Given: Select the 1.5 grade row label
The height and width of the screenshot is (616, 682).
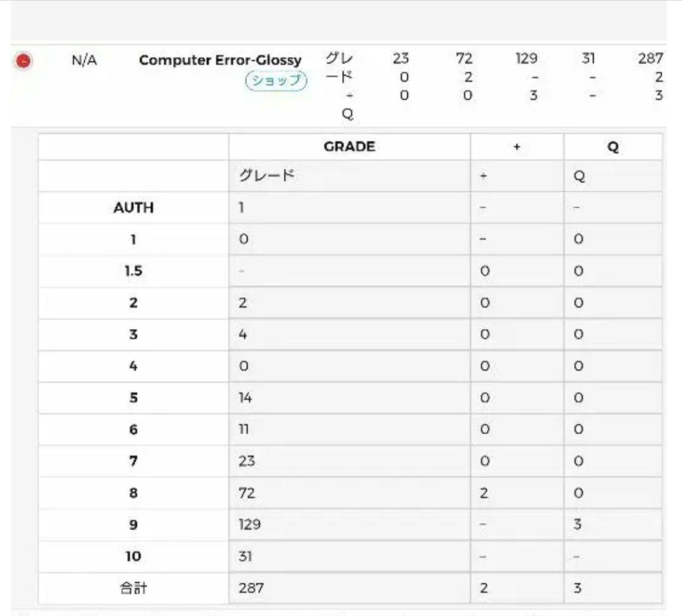Looking at the screenshot, I should [x=134, y=271].
